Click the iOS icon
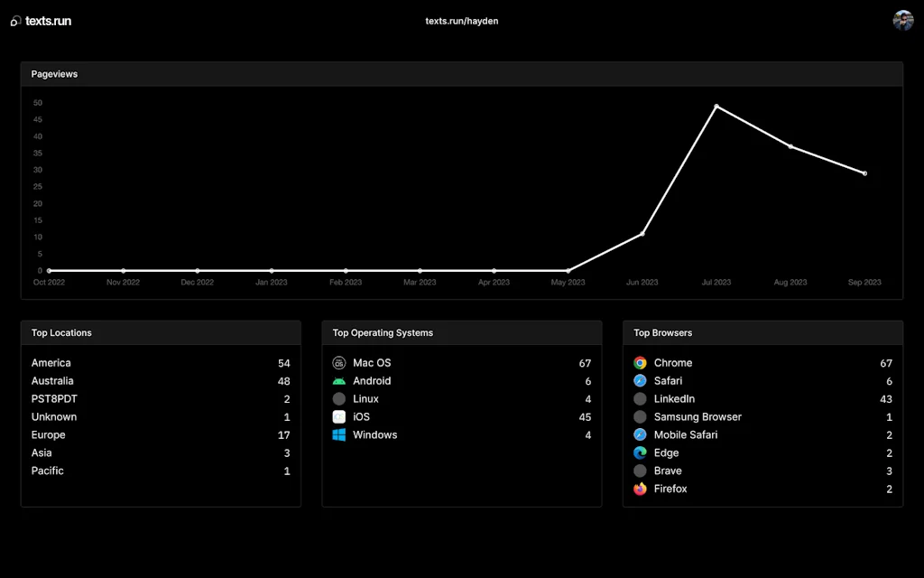The image size is (924, 578). coord(339,417)
